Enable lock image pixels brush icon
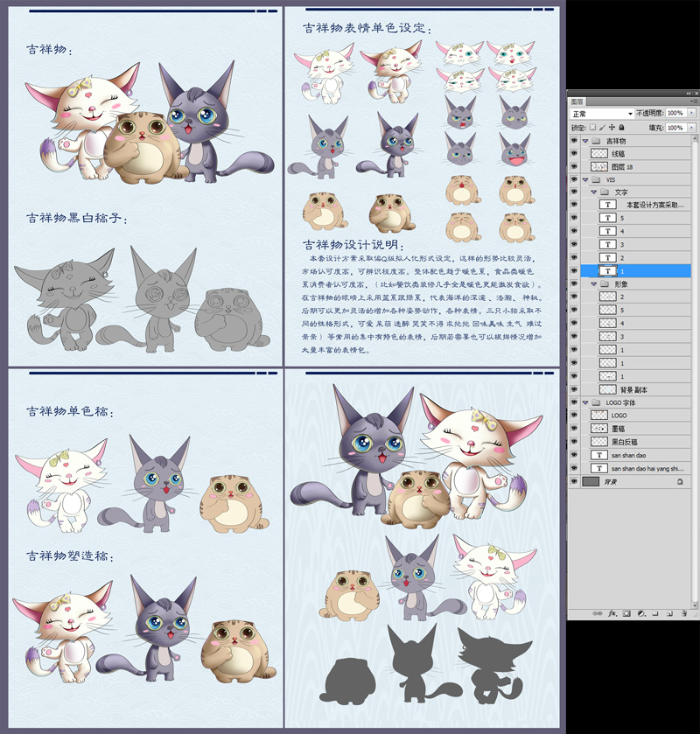This screenshot has height=734, width=700. coord(602,128)
